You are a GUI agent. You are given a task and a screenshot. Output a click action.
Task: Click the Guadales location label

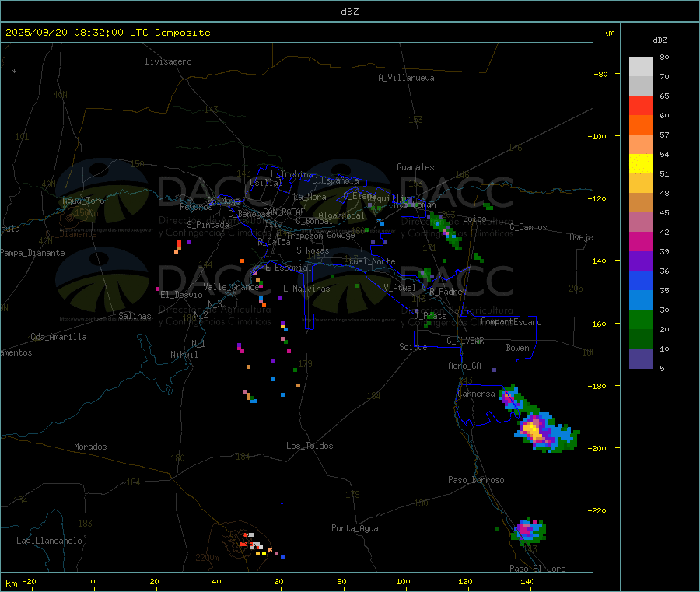[x=415, y=167]
